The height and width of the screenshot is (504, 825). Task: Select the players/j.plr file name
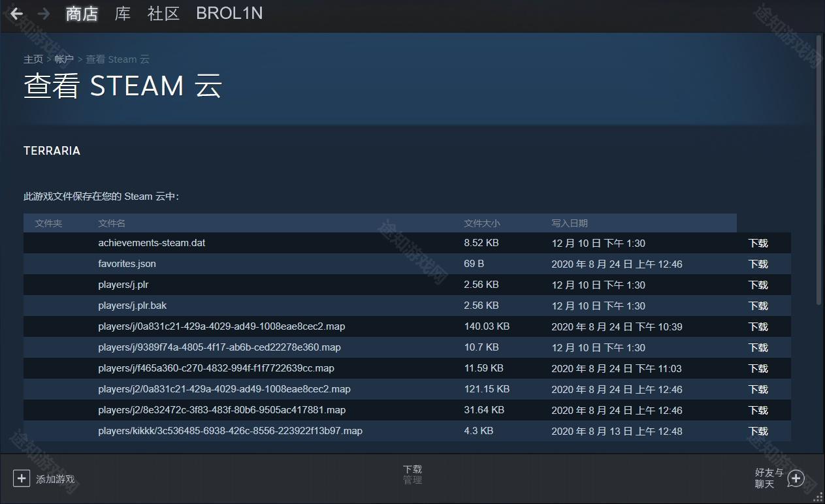123,285
